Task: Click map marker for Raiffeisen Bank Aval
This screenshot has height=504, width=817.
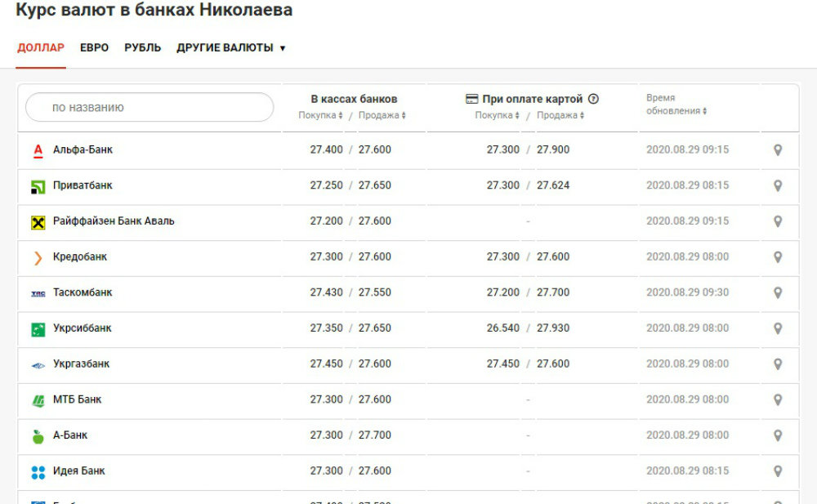Action: 778,221
